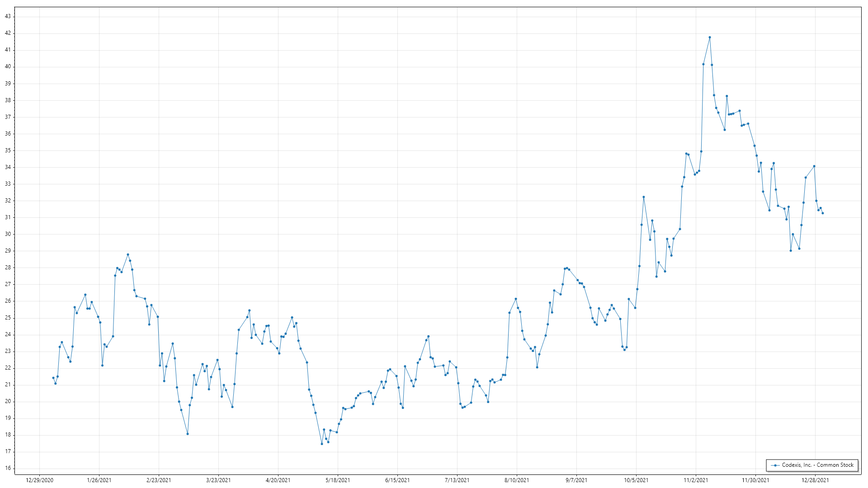868x488 pixels.
Task: Click the 16 label on y-axis
Action: [x=8, y=468]
